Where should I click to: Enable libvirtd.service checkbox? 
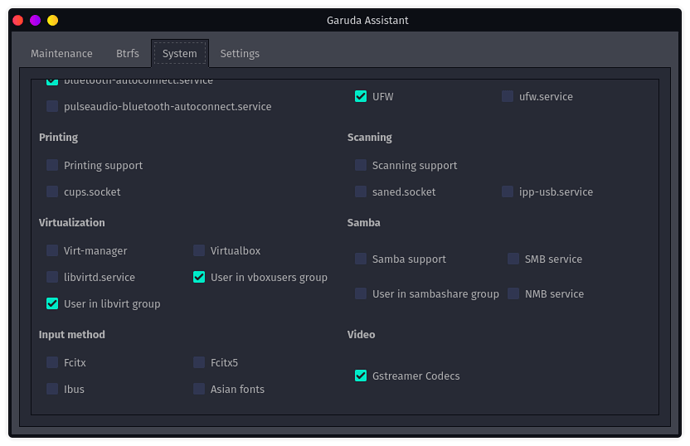coord(52,277)
